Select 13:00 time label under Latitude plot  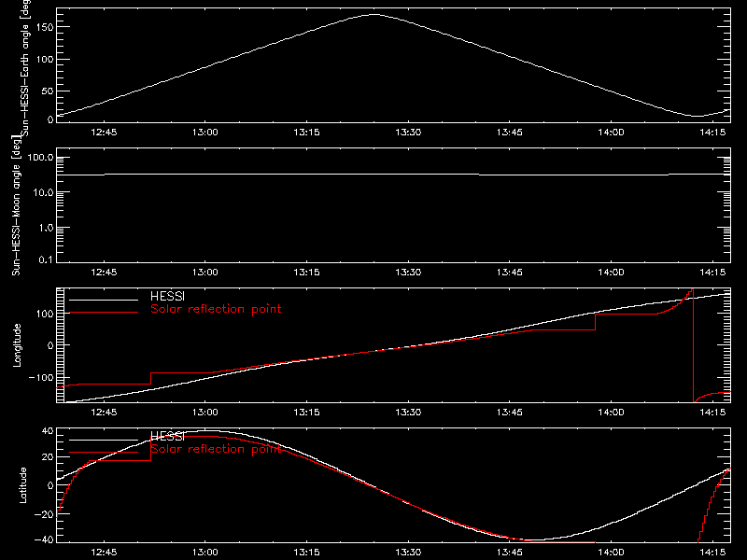(205, 553)
